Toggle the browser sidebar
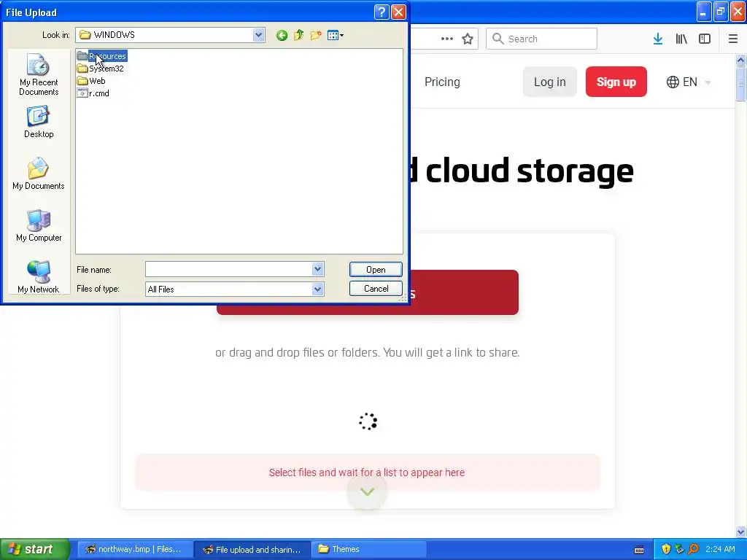This screenshot has width=747, height=560. (705, 39)
